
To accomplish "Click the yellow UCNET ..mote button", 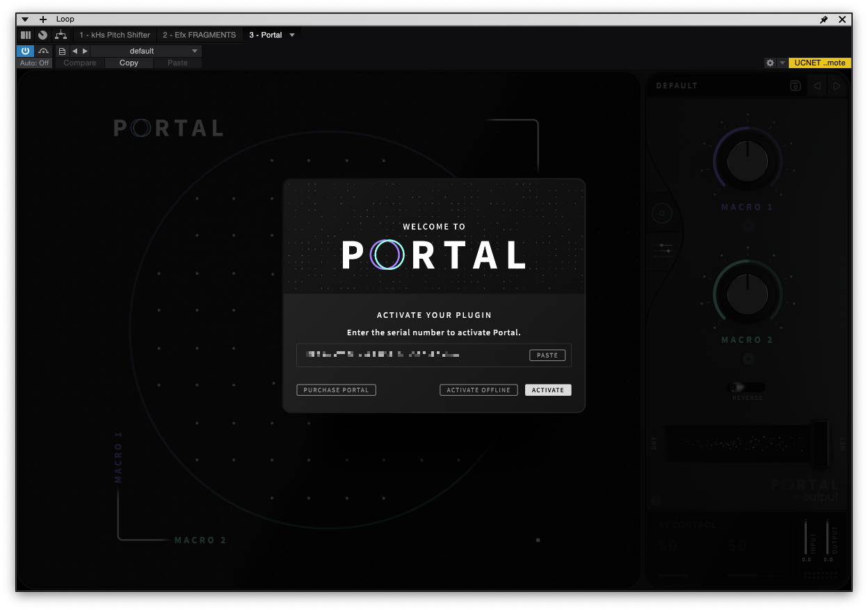I will tap(820, 63).
